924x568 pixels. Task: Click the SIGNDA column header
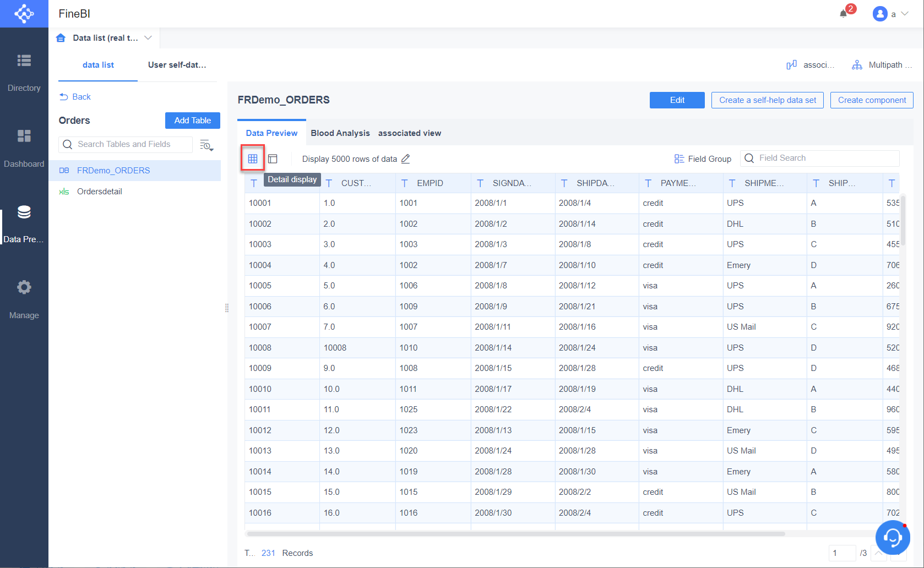click(x=512, y=183)
